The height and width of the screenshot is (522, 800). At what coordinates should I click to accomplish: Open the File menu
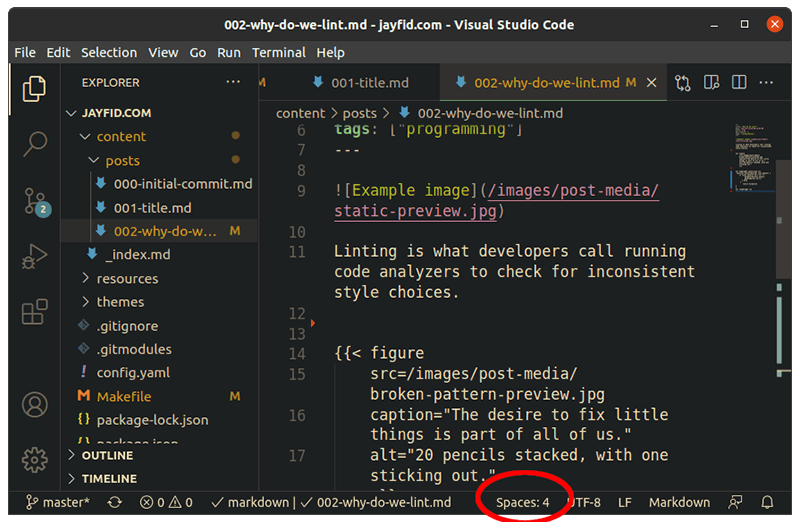[x=25, y=53]
